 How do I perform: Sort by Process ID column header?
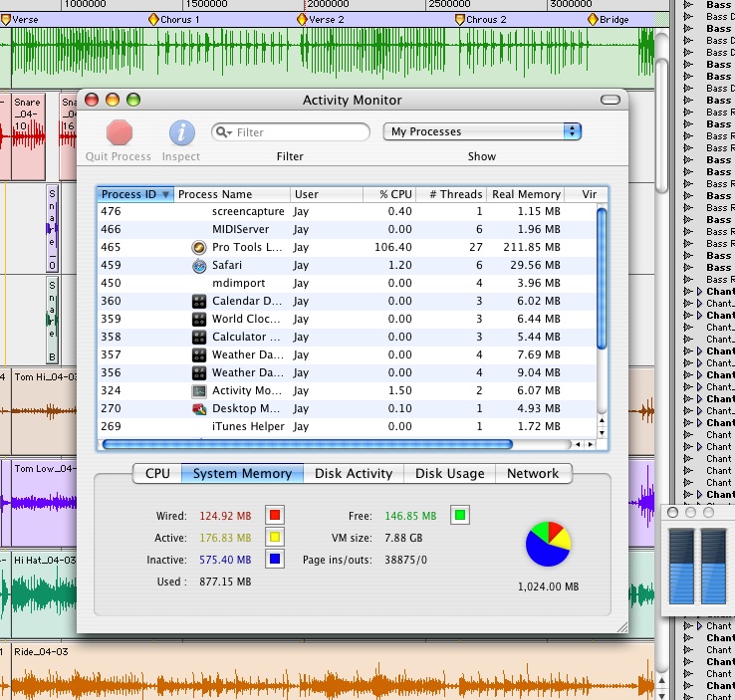point(135,194)
